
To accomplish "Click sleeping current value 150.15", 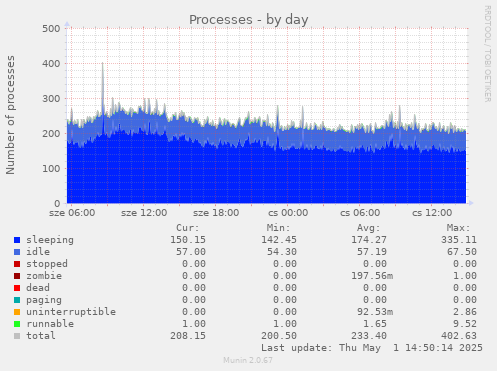I will pyautogui.click(x=188, y=240).
